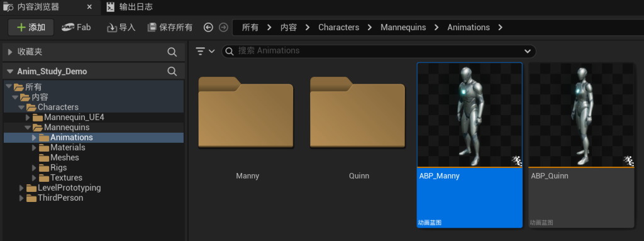Go forward with the right arrow history button
Image resolution: width=644 pixels, height=241 pixels.
tap(223, 27)
